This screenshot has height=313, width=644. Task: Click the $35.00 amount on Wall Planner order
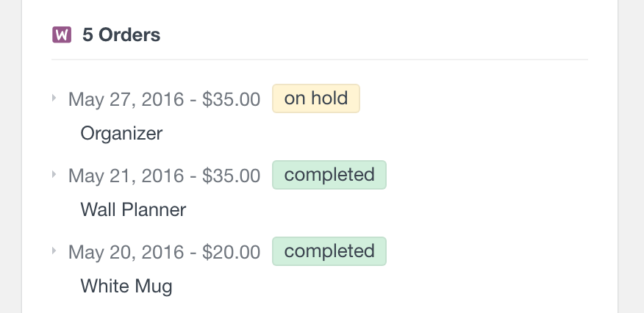pos(232,176)
